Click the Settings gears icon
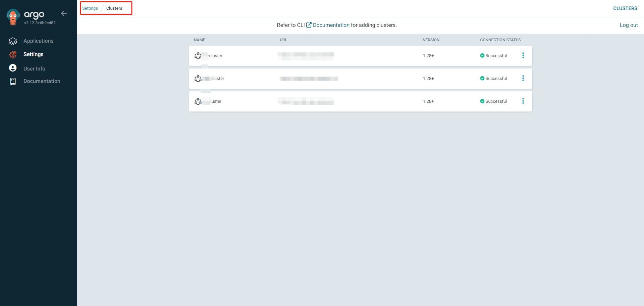 pyautogui.click(x=13, y=55)
